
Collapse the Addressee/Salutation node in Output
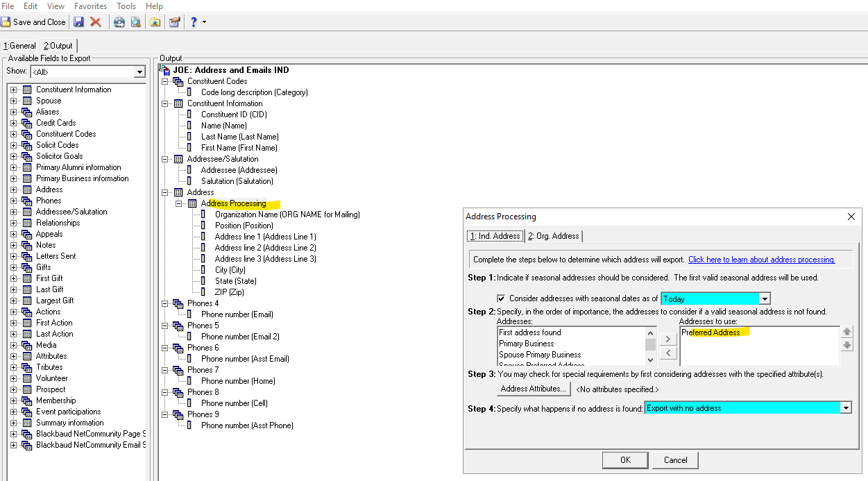point(165,159)
